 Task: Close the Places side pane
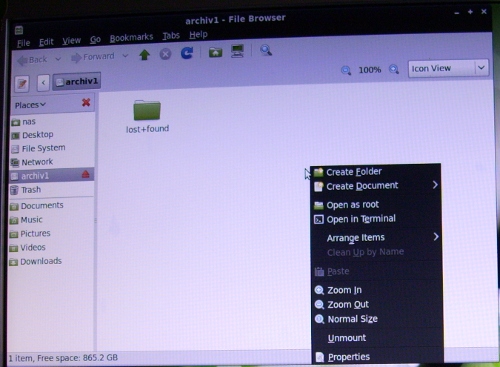(86, 102)
